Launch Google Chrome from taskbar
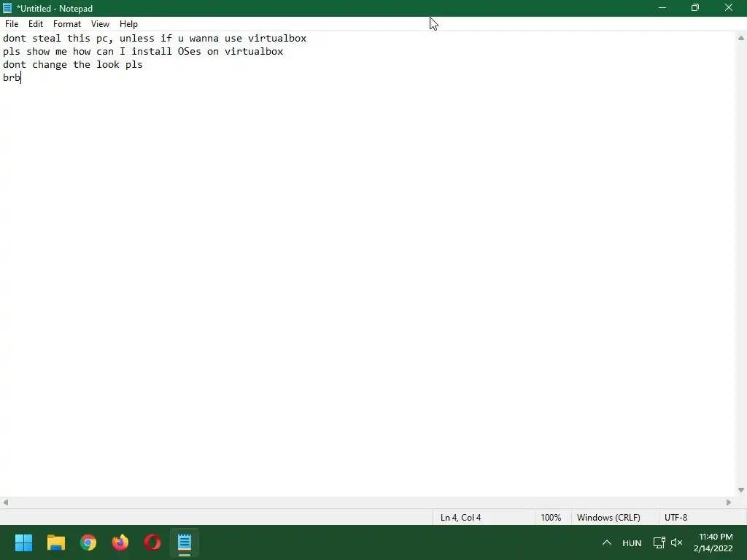This screenshot has height=560, width=747. point(88,542)
